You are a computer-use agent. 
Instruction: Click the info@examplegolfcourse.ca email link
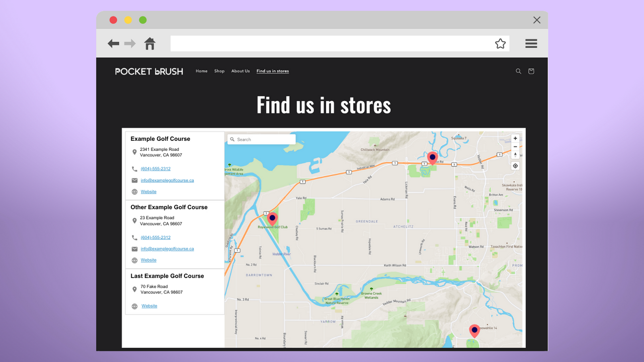pyautogui.click(x=167, y=180)
